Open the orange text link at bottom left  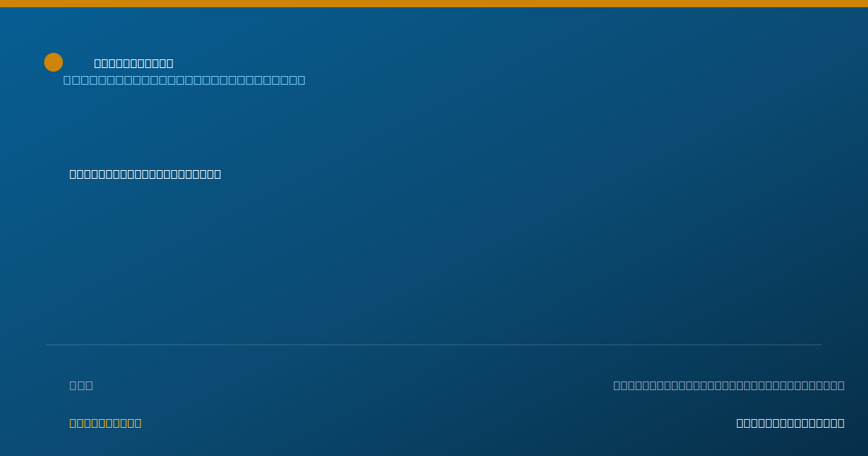point(106,423)
